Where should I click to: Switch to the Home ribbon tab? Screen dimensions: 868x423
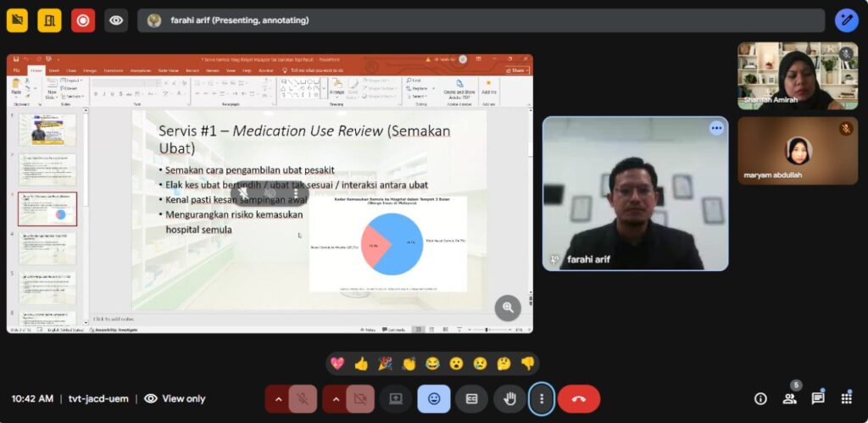[x=36, y=70]
